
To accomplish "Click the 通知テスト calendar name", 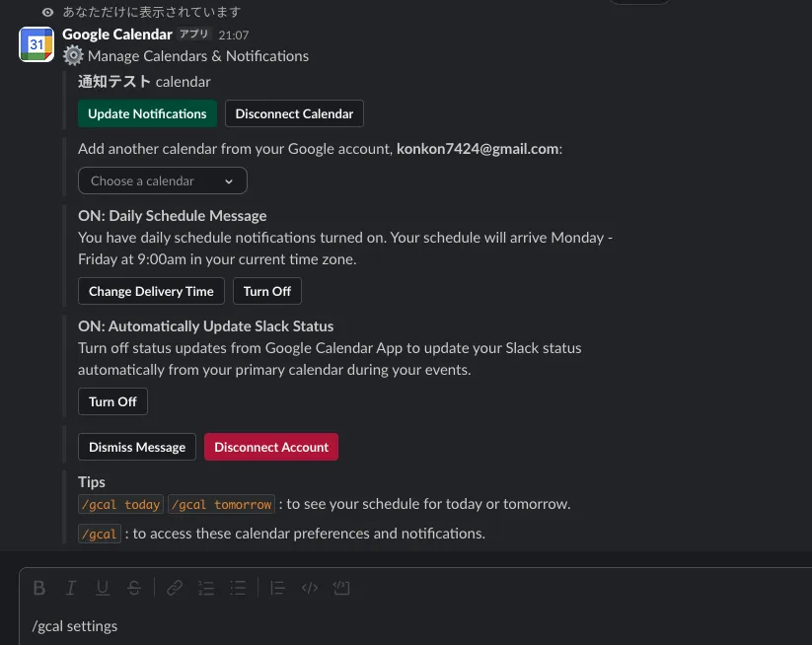I will [x=114, y=82].
